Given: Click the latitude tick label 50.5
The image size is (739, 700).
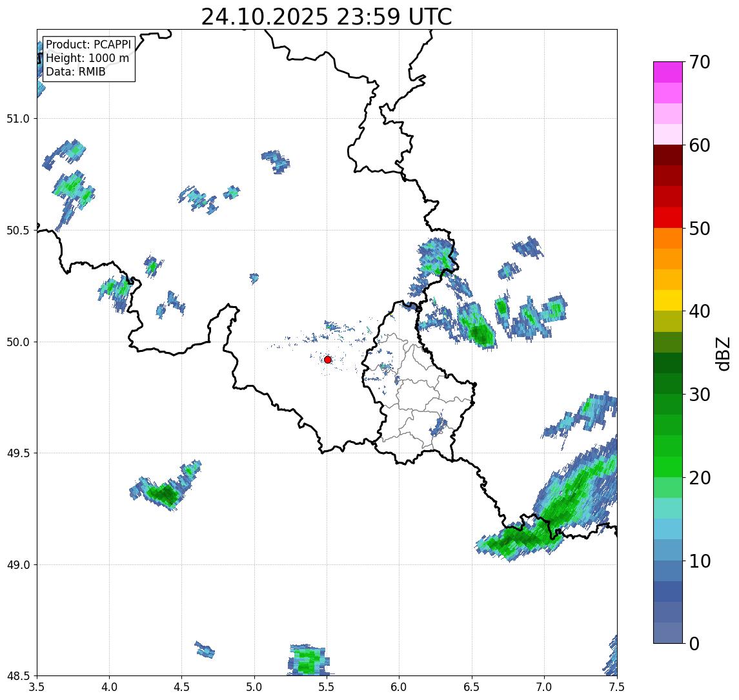Looking at the screenshot, I should coord(18,231).
